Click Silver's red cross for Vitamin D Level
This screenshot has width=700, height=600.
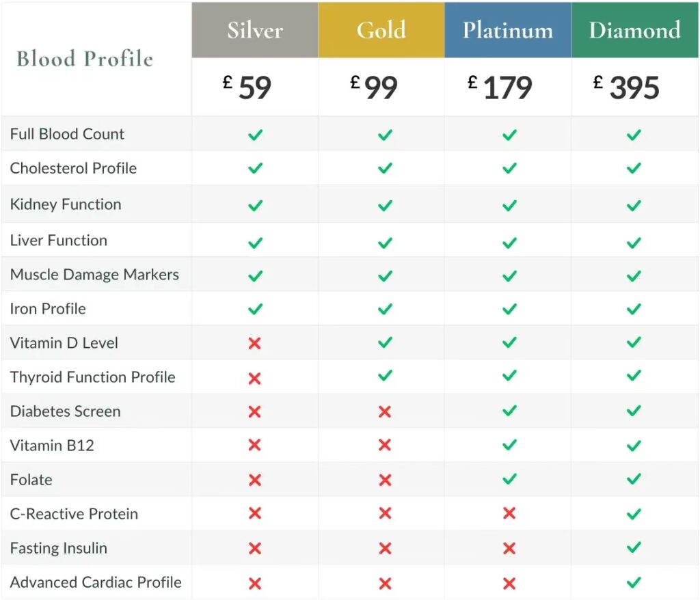tap(255, 343)
